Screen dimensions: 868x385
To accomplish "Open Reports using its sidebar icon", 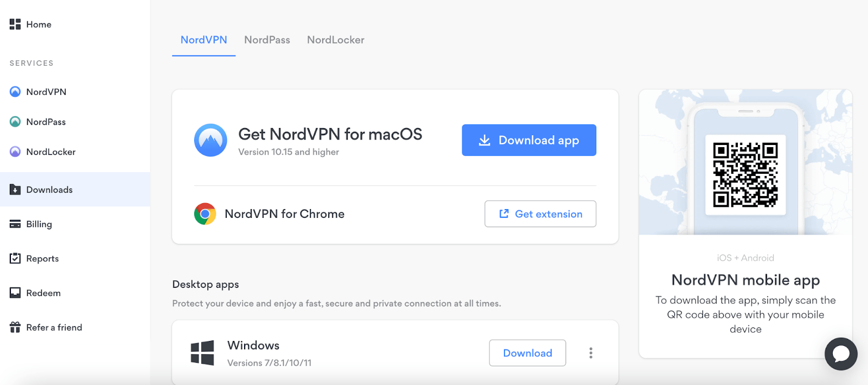I will click(15, 258).
